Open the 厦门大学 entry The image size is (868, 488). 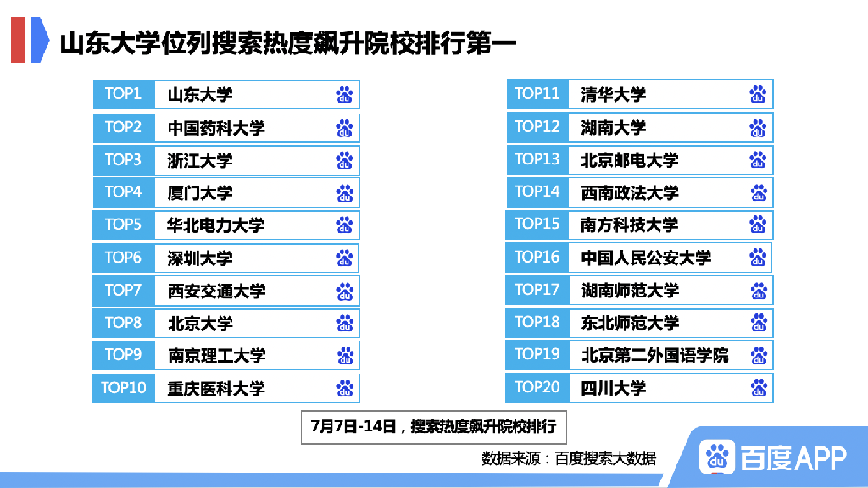click(x=200, y=193)
